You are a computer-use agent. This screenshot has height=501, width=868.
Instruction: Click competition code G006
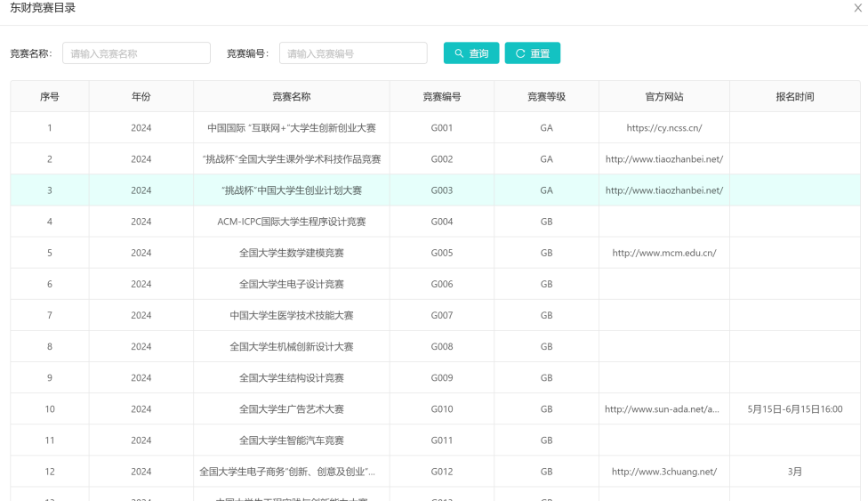pyautogui.click(x=442, y=284)
